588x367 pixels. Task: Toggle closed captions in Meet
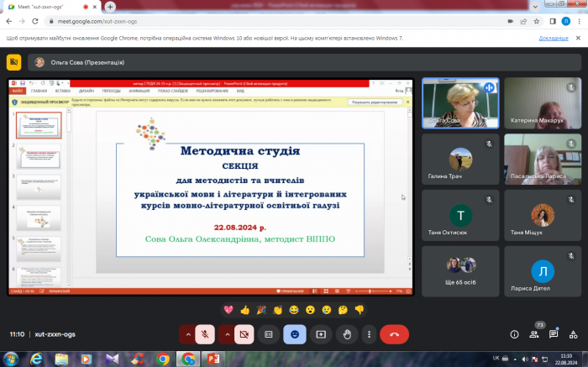(270, 333)
